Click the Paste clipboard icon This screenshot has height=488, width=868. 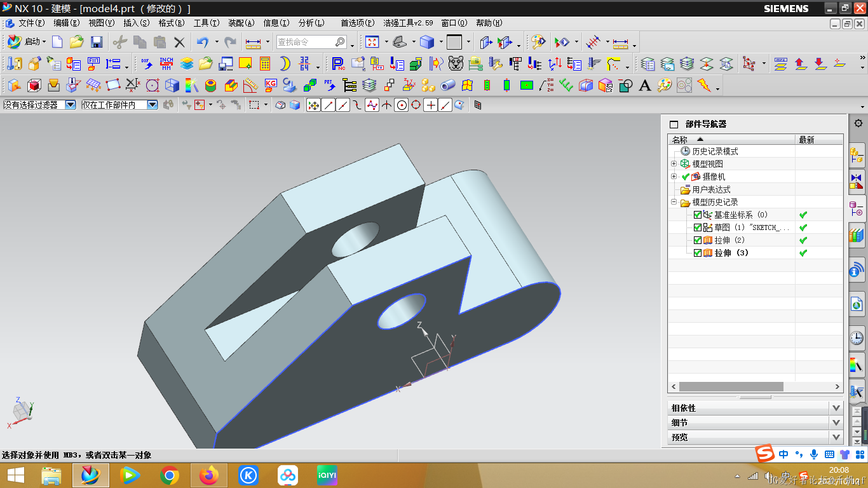(x=160, y=42)
